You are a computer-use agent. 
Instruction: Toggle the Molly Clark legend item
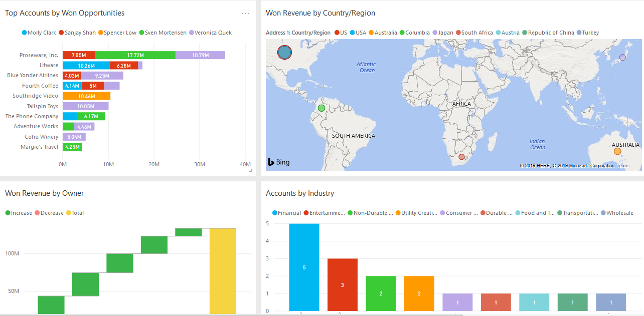click(x=39, y=32)
